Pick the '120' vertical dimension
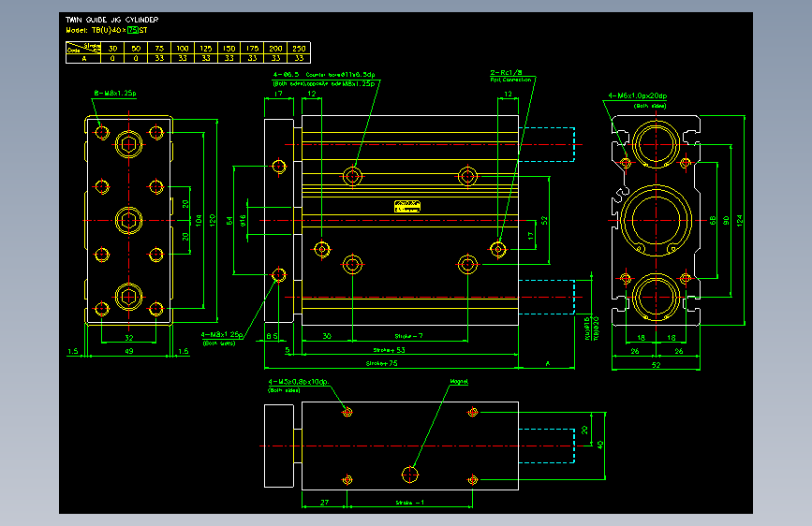Image resolution: width=812 pixels, height=526 pixels. (213, 220)
